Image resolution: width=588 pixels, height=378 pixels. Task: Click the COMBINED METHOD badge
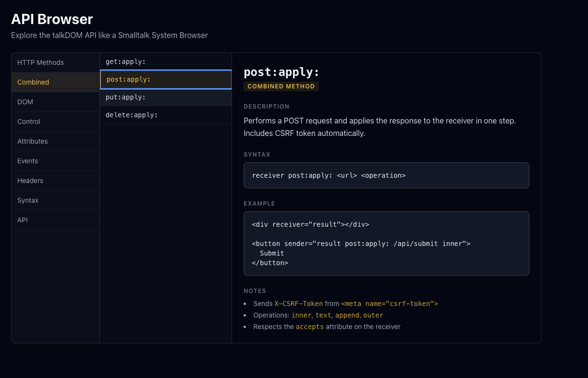[281, 86]
